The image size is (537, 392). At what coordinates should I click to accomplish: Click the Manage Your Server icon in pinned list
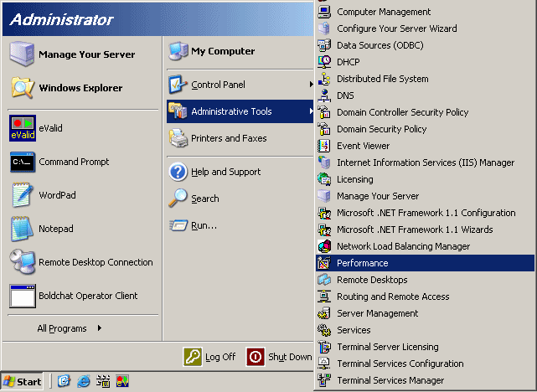(22, 54)
